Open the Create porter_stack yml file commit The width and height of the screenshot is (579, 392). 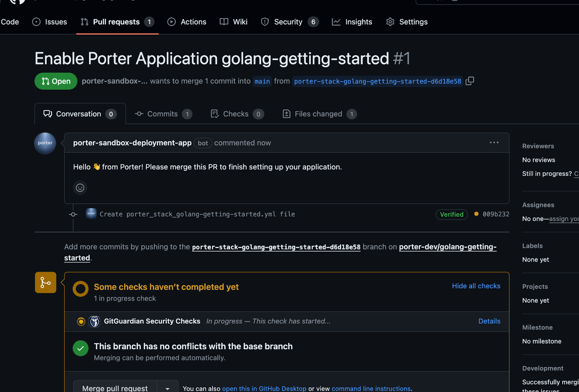pos(197,214)
